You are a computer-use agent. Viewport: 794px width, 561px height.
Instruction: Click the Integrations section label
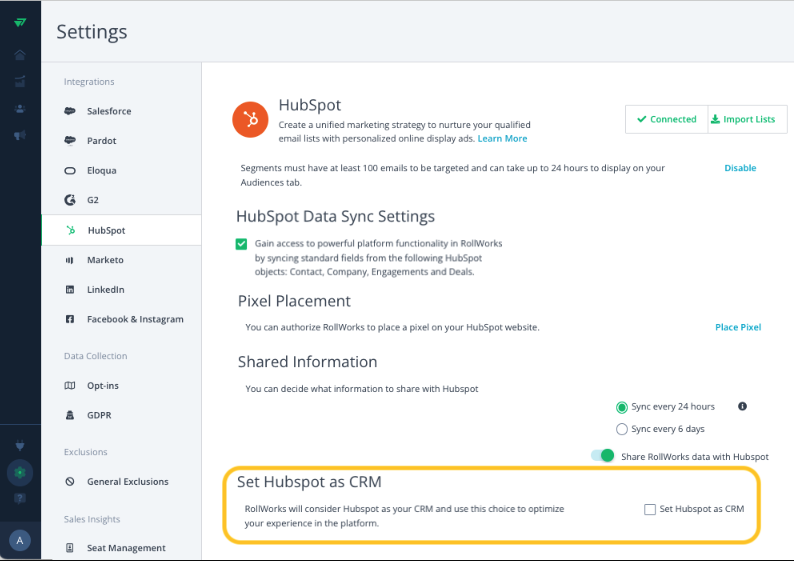89,82
